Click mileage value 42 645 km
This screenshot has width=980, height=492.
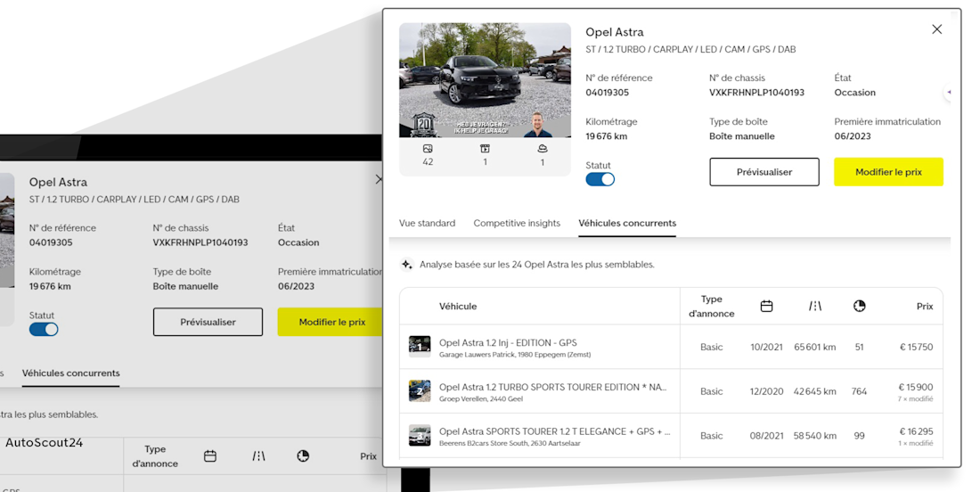(815, 391)
